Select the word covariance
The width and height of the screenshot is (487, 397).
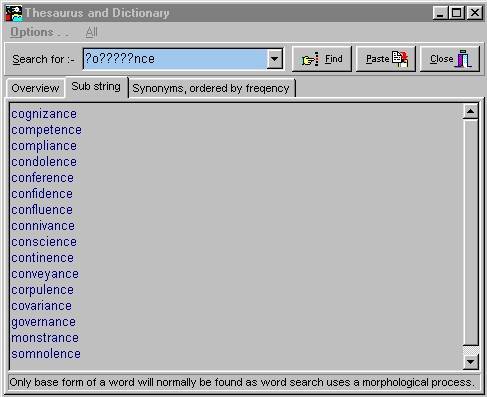[x=41, y=306]
